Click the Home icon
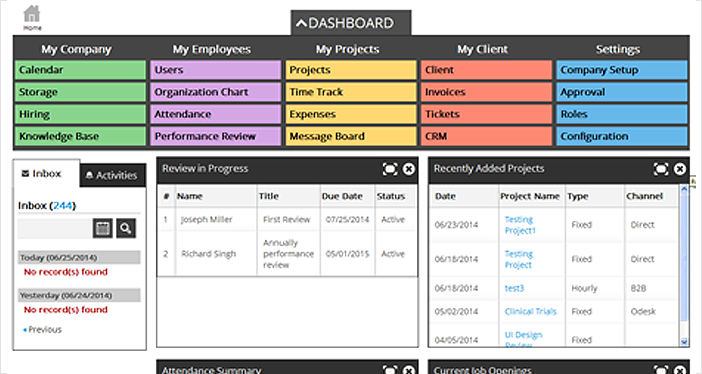702x374 pixels. (32, 17)
